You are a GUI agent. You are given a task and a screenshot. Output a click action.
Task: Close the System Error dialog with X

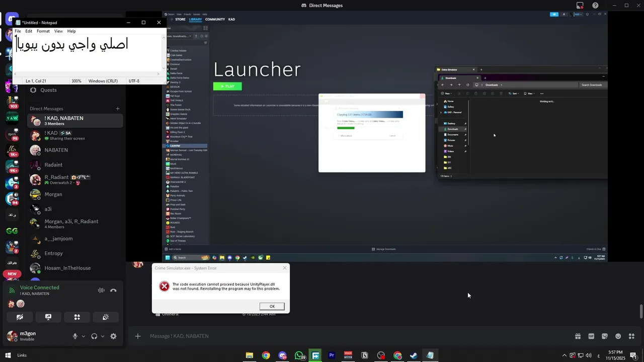tap(285, 268)
